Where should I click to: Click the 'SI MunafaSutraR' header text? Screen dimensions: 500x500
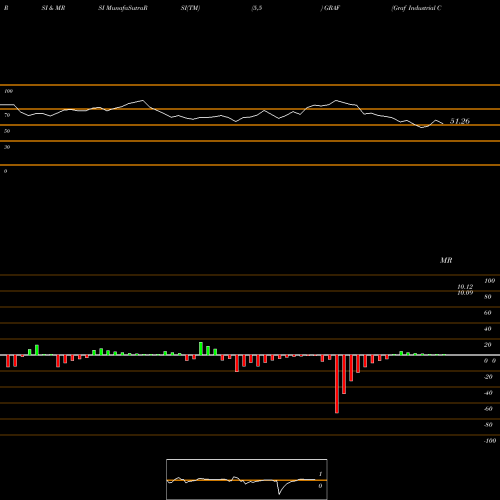click(123, 8)
